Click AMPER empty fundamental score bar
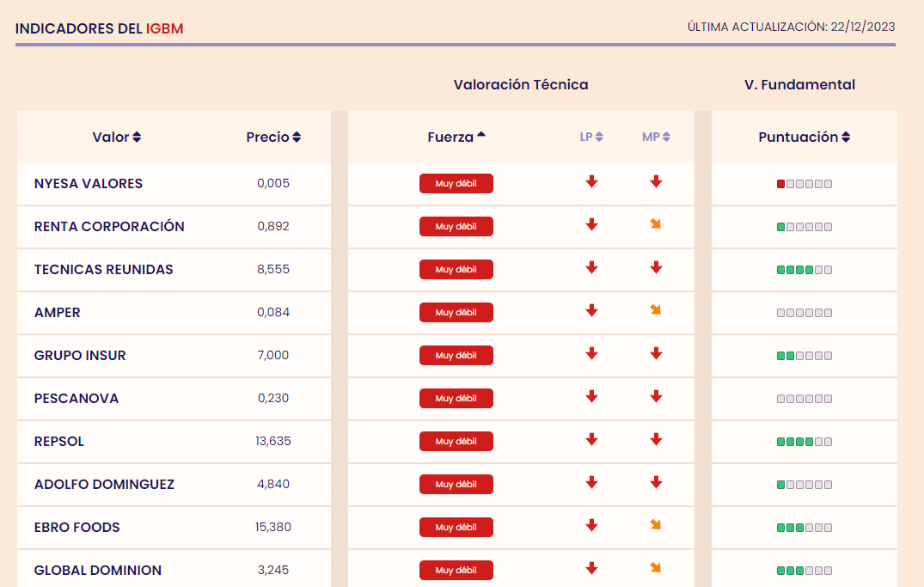924x587 pixels. 805,313
